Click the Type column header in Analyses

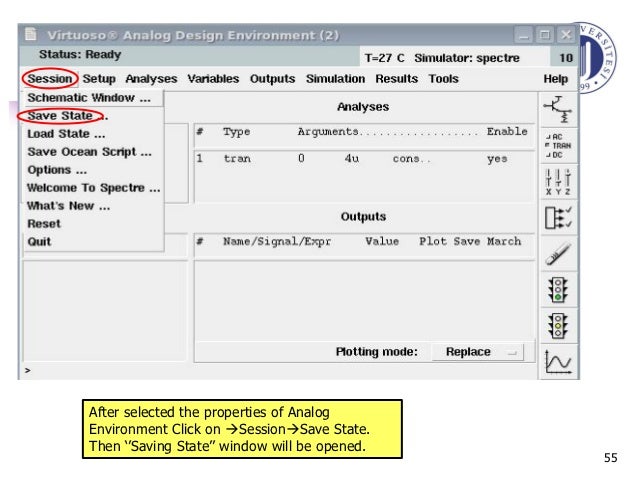point(236,132)
